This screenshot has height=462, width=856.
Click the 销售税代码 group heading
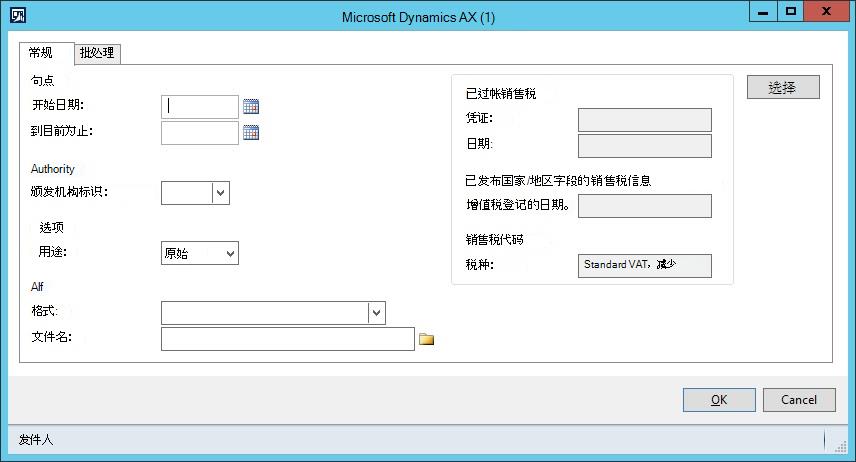pos(494,239)
